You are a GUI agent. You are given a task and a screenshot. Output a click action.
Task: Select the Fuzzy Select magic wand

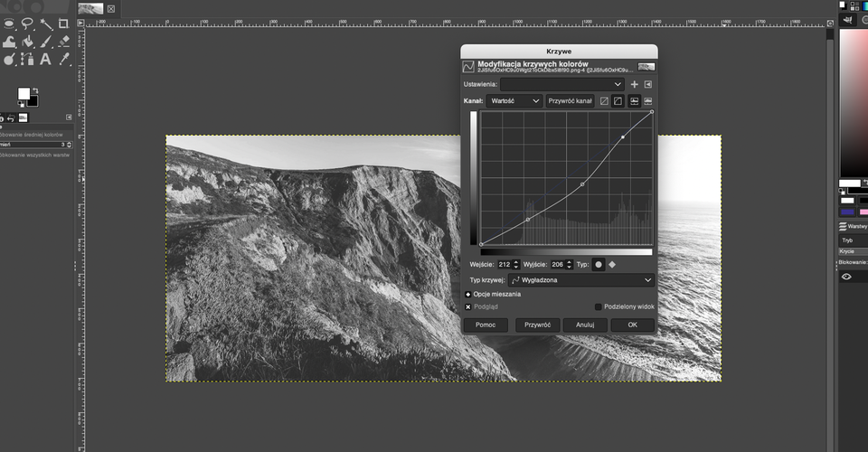[45, 24]
